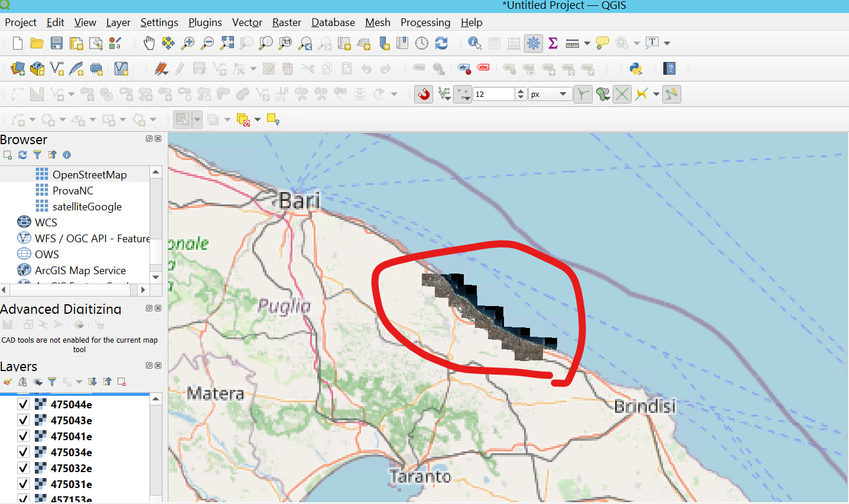Toggle the Enable Snapping magnet button

(424, 94)
